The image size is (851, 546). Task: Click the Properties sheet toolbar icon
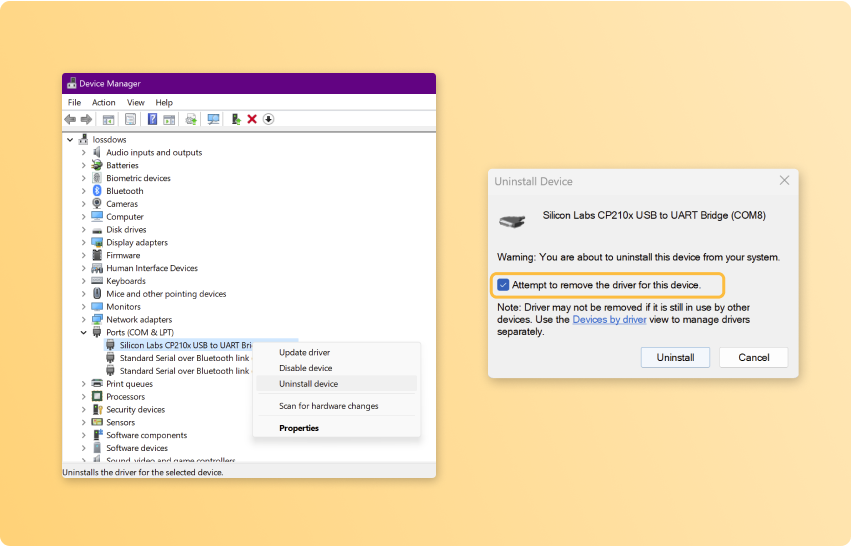tap(130, 119)
